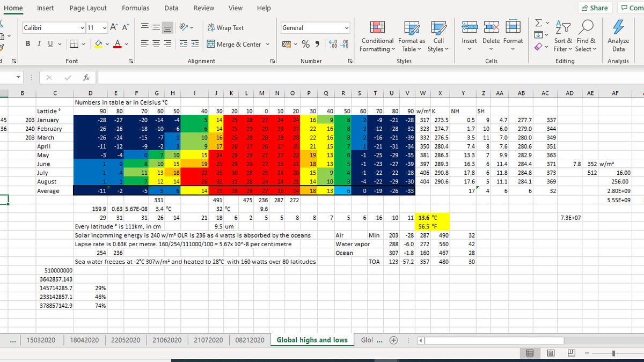Open number format dropdown General
This screenshot has height=362, width=644.
347,27
